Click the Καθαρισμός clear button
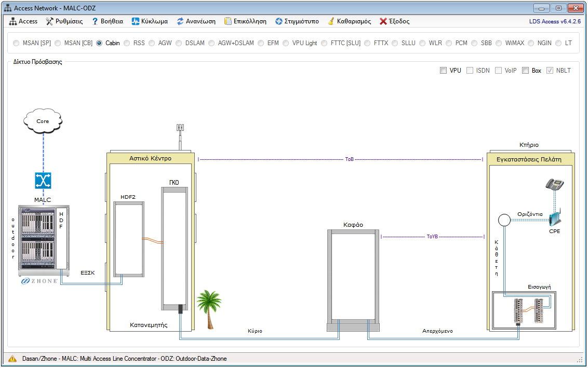588x368 pixels. (x=349, y=21)
